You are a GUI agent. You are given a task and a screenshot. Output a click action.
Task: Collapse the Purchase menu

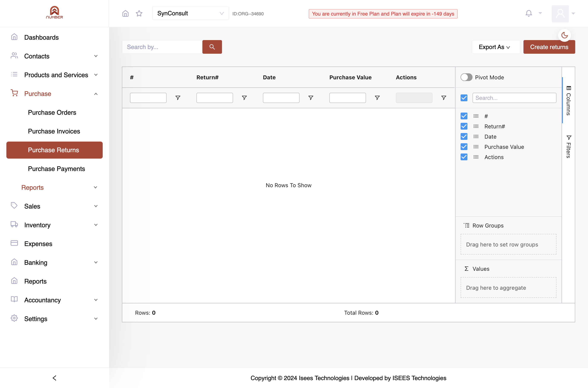pyautogui.click(x=54, y=94)
